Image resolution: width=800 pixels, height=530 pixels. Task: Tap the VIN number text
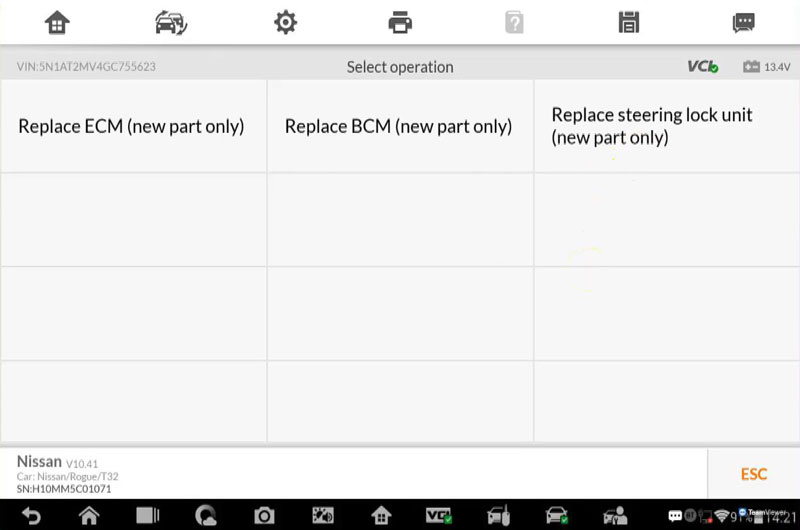pos(86,66)
